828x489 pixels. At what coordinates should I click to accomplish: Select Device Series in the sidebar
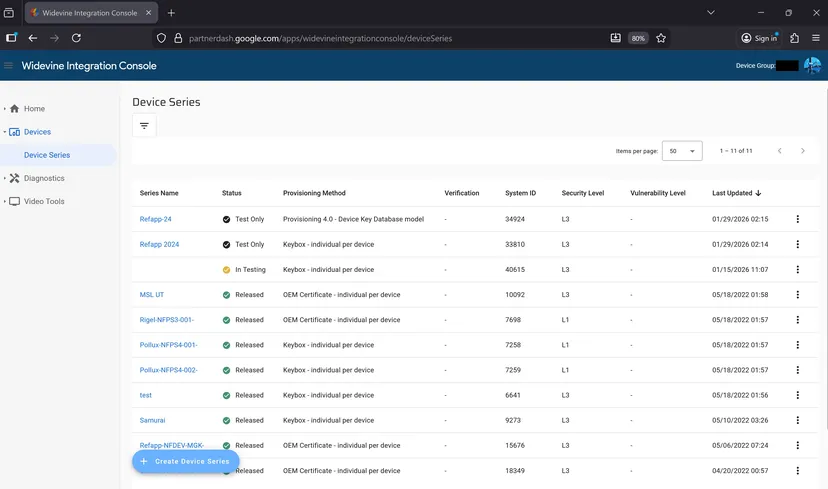[x=47, y=155]
